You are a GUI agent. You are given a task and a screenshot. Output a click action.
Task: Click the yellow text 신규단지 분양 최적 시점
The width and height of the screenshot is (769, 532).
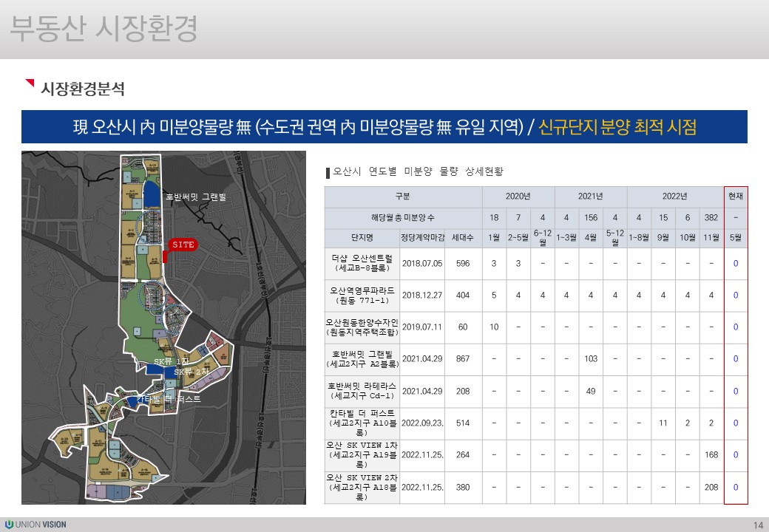click(x=617, y=127)
